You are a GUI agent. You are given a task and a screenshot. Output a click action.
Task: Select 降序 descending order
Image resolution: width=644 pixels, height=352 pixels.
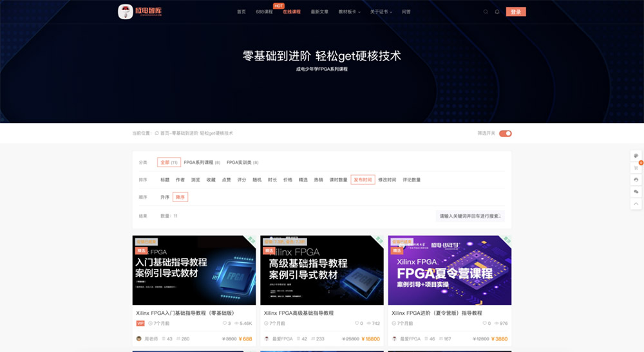point(180,198)
